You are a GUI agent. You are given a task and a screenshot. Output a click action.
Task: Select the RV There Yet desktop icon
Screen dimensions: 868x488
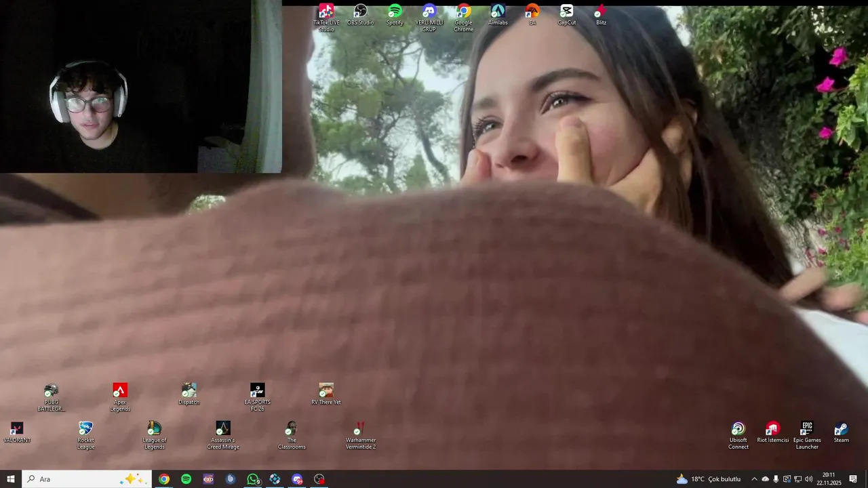[326, 394]
